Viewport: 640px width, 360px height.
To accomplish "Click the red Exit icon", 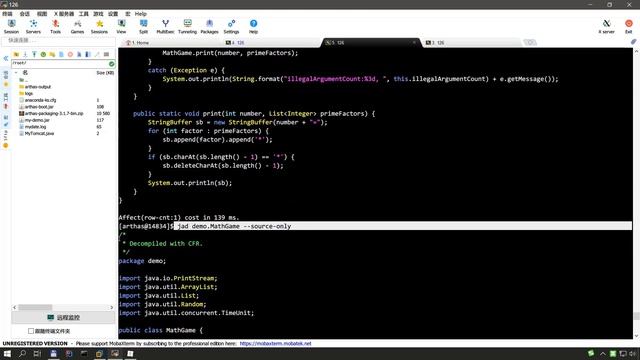I will pyautogui.click(x=629, y=26).
